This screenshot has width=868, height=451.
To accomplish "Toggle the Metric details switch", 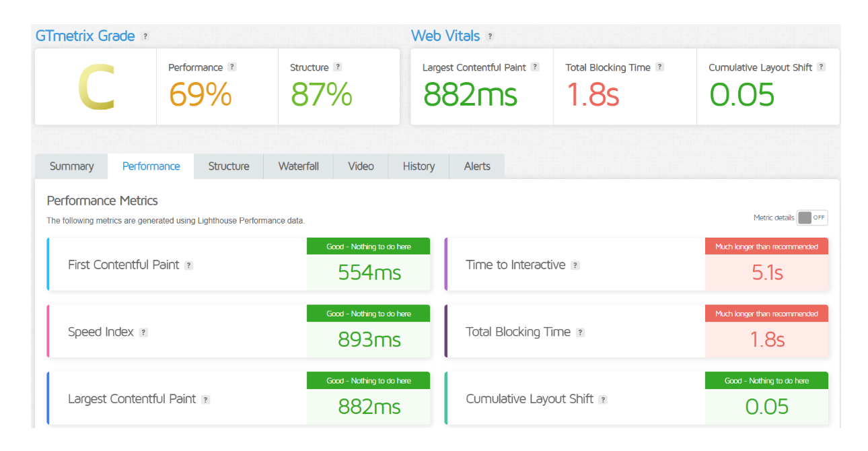I will 812,217.
